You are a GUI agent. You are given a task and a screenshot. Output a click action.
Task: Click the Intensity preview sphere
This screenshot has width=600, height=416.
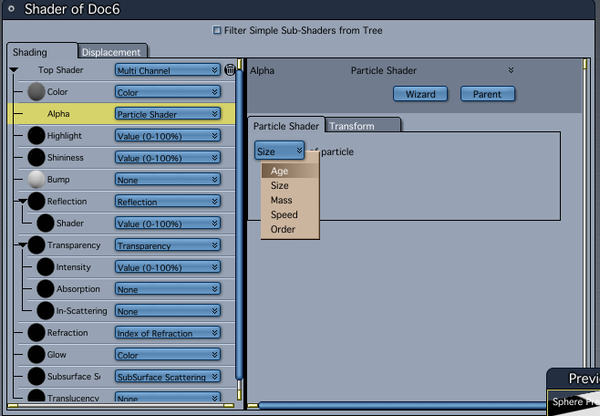(46, 267)
